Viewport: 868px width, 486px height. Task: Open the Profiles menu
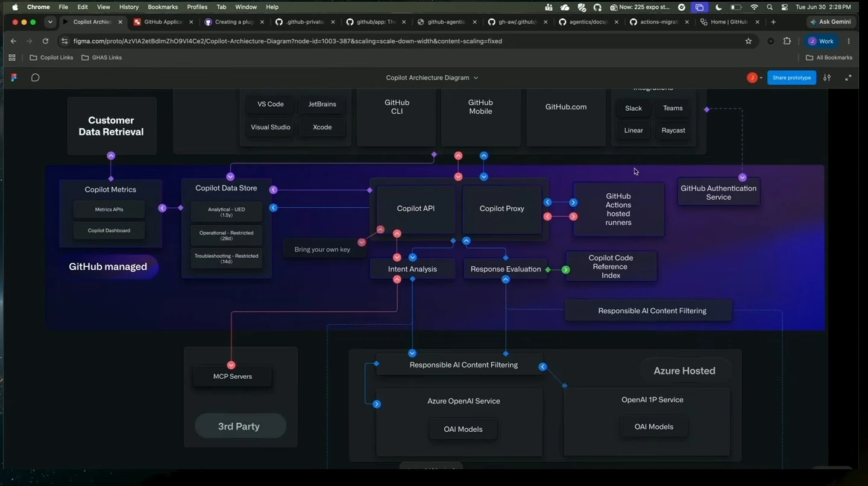(197, 7)
